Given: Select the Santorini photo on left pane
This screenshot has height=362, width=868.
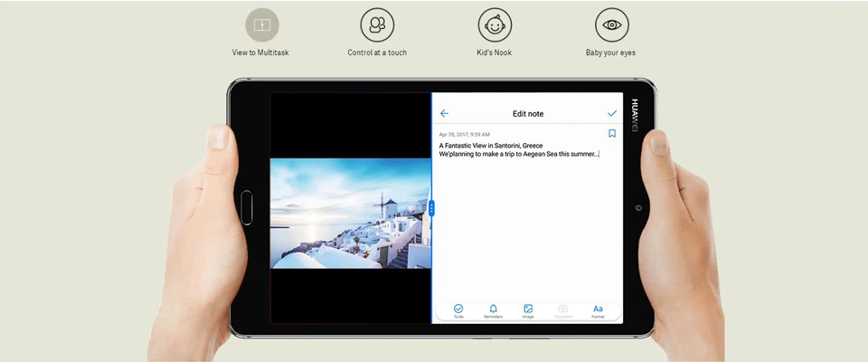Looking at the screenshot, I should point(351,214).
